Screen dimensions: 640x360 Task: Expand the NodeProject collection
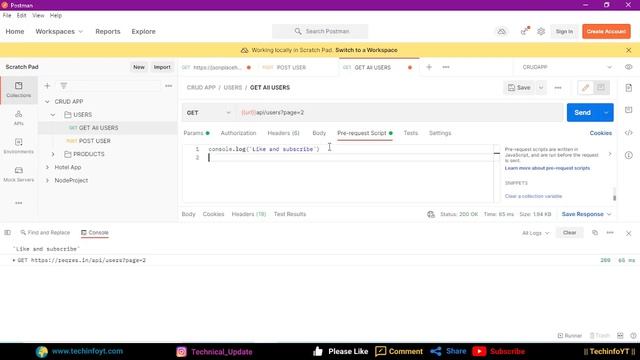pos(47,180)
